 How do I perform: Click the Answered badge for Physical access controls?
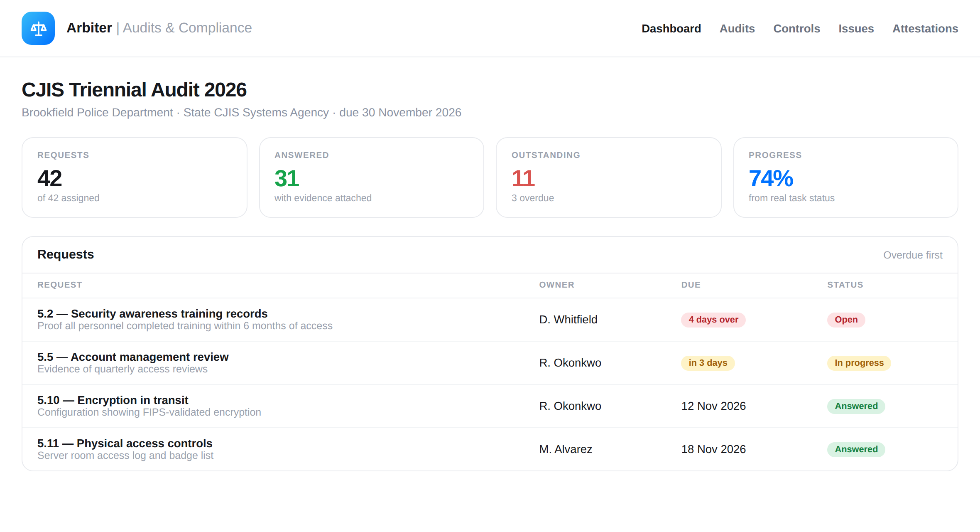pyautogui.click(x=856, y=449)
